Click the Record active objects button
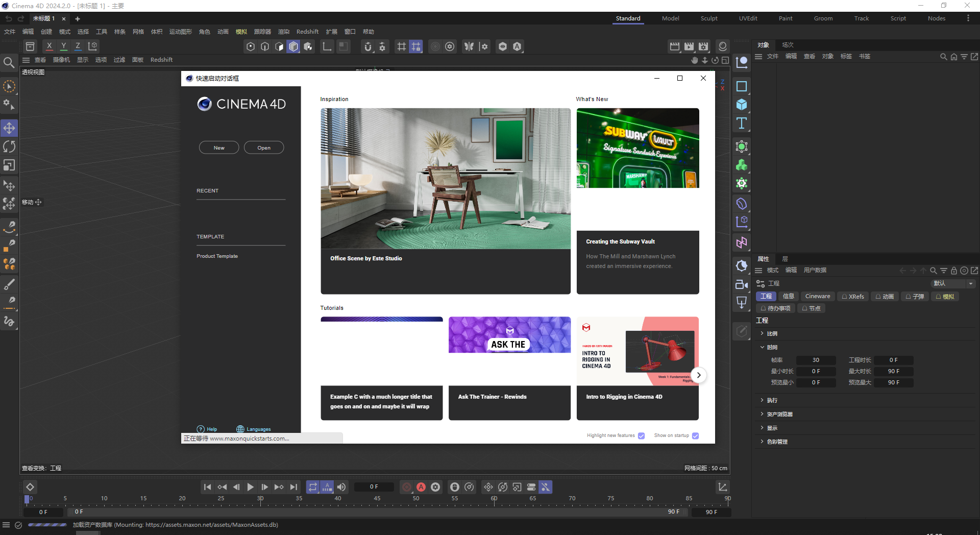 [x=407, y=487]
